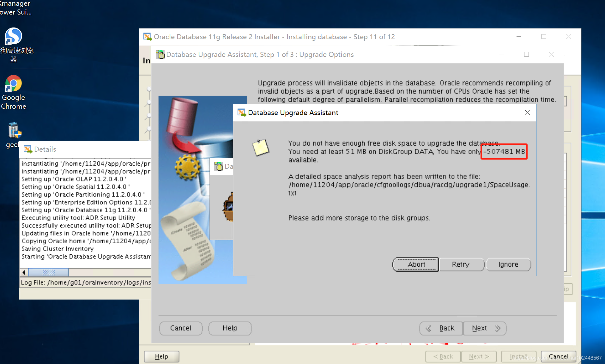Viewport: 605px width, 364px height.
Task: Click the "Setting up 'Enterprise Edition Options" line
Action: pos(86,203)
